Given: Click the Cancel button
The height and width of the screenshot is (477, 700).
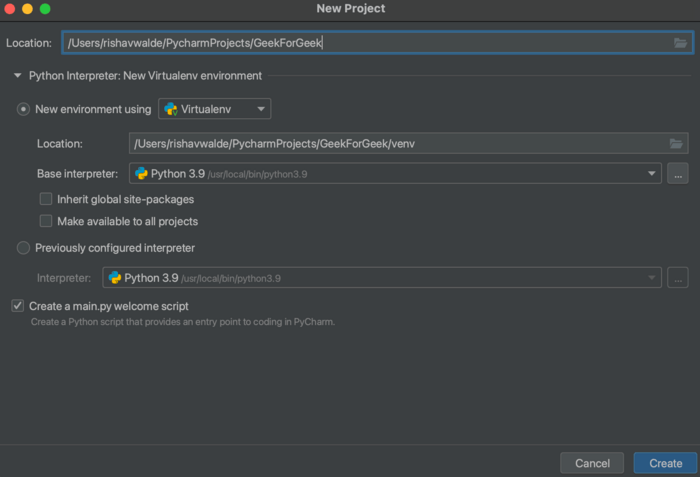Looking at the screenshot, I should pos(592,463).
